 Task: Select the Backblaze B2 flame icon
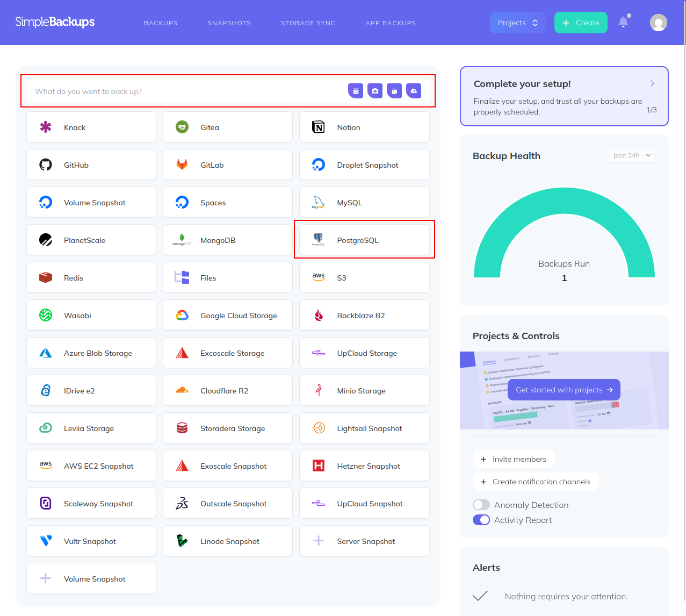(x=319, y=316)
